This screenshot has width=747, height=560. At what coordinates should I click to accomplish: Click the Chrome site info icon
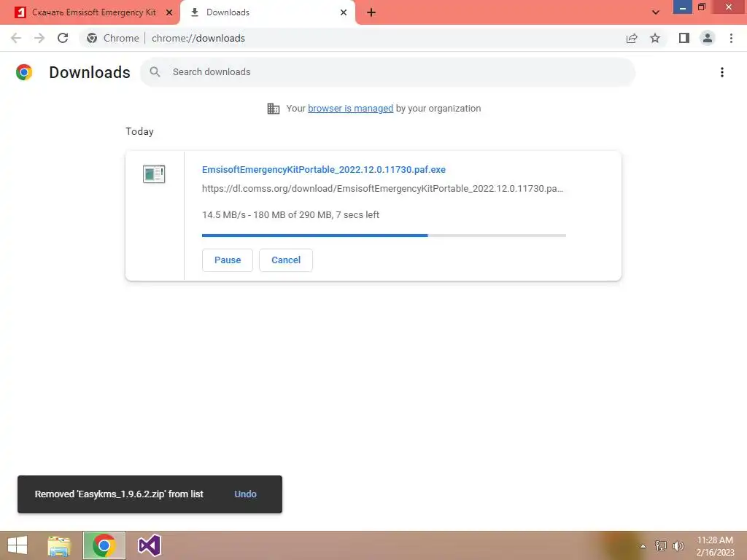pos(92,38)
